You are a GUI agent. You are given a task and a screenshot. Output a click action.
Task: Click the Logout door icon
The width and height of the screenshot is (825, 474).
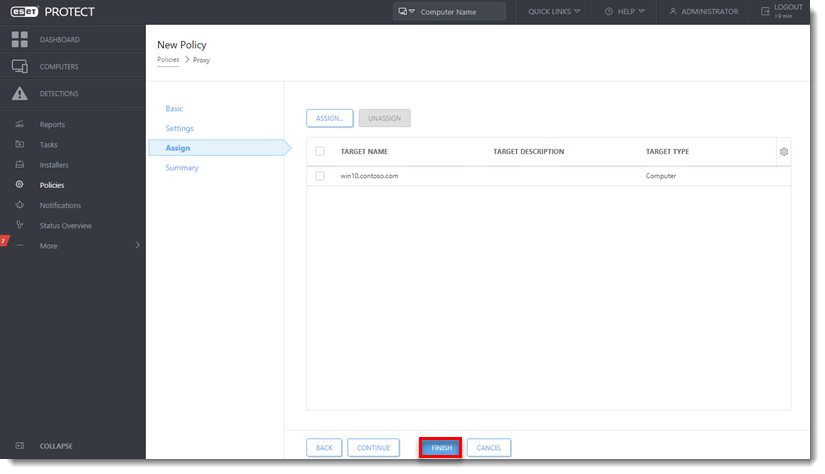coord(766,11)
